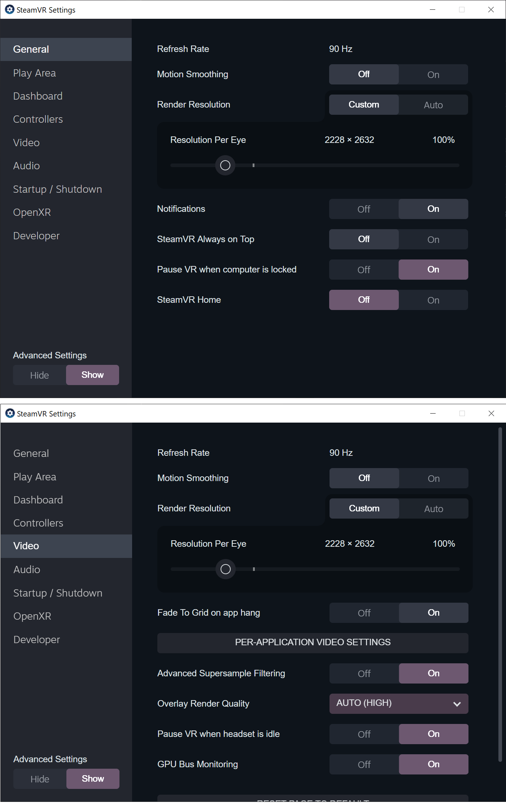506x812 pixels.
Task: Turn Fade To Grid on app hang Off
Action: [x=364, y=613]
